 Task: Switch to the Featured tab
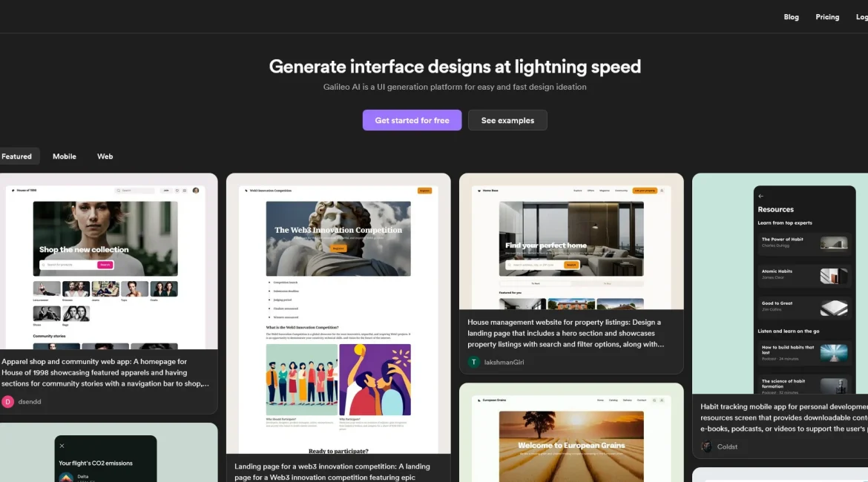[x=16, y=156]
